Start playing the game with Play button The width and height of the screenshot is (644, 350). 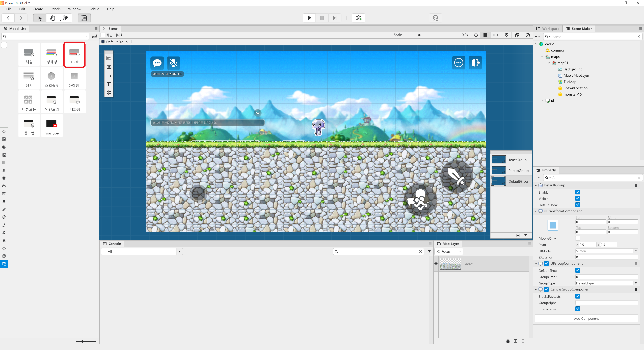[309, 18]
